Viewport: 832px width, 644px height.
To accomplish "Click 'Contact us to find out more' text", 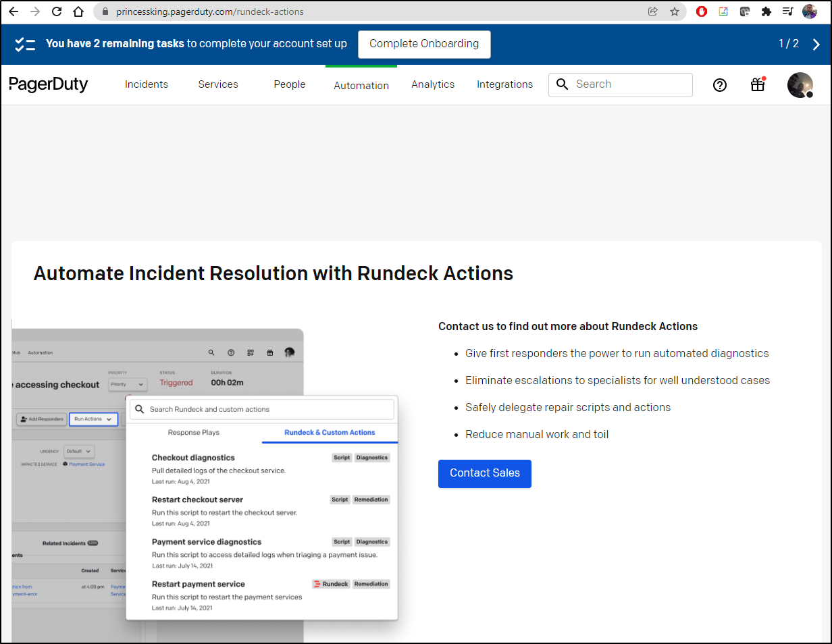I will tap(568, 326).
